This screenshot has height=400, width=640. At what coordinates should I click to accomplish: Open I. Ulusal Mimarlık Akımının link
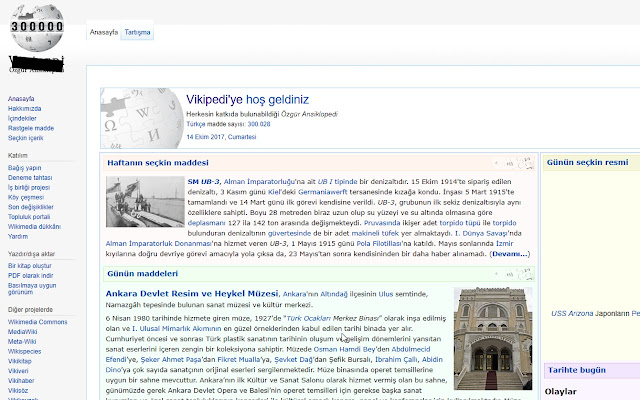(x=176, y=329)
